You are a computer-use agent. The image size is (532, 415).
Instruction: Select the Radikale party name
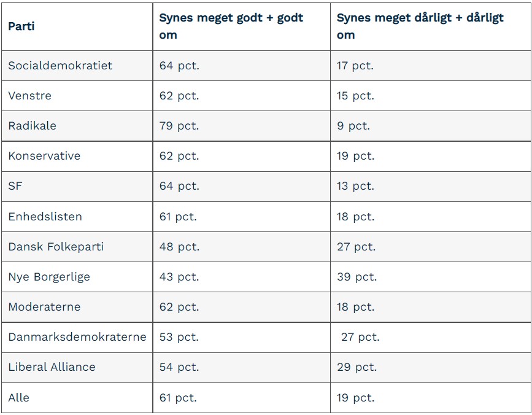(x=33, y=126)
